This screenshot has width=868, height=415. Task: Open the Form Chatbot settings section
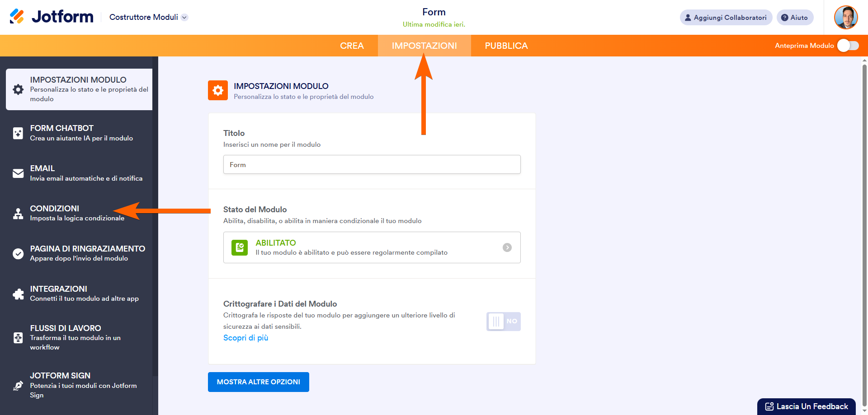(x=79, y=133)
